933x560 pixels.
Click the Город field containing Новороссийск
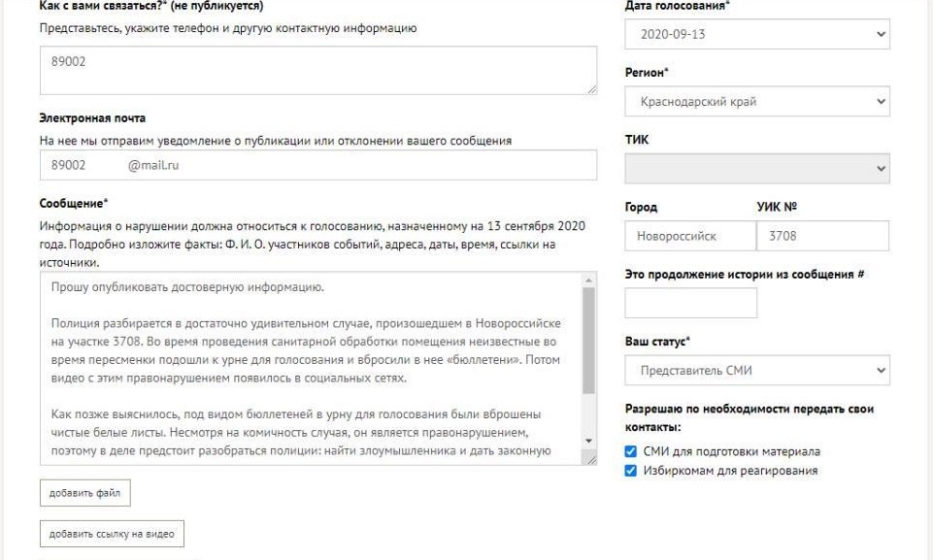[690, 236]
